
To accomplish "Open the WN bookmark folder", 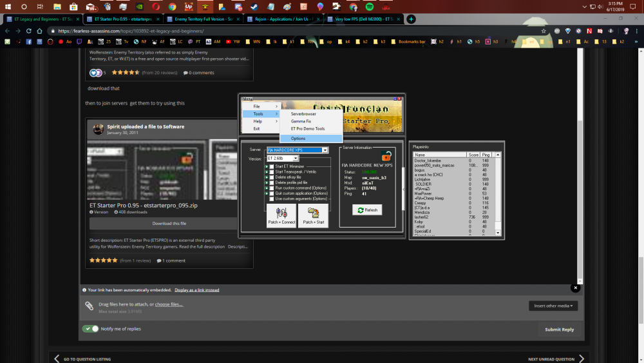I will pos(253,41).
